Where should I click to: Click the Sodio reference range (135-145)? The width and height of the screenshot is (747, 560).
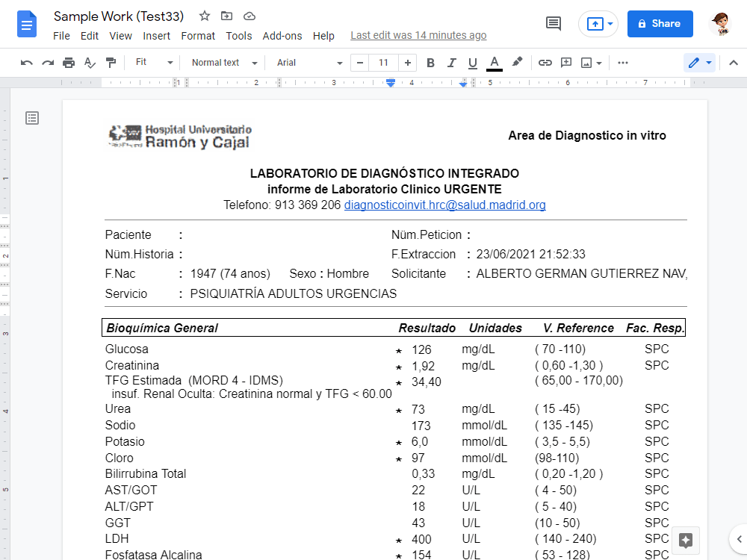tap(564, 426)
